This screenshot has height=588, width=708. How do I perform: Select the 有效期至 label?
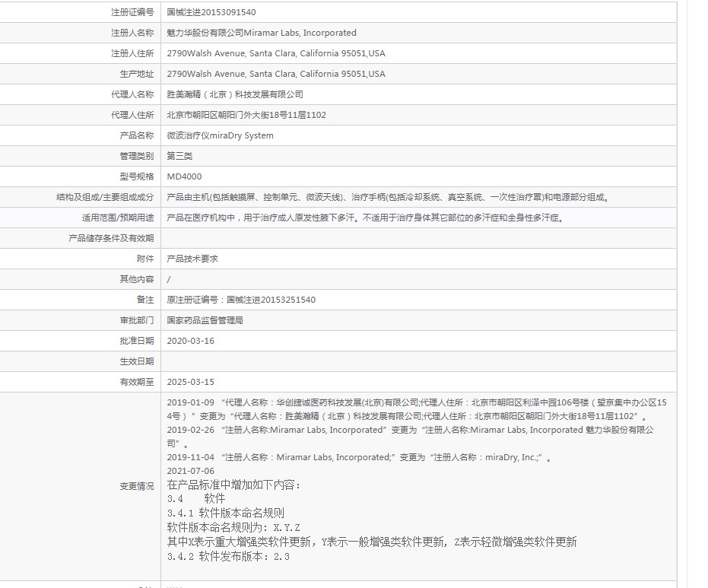coord(137,382)
